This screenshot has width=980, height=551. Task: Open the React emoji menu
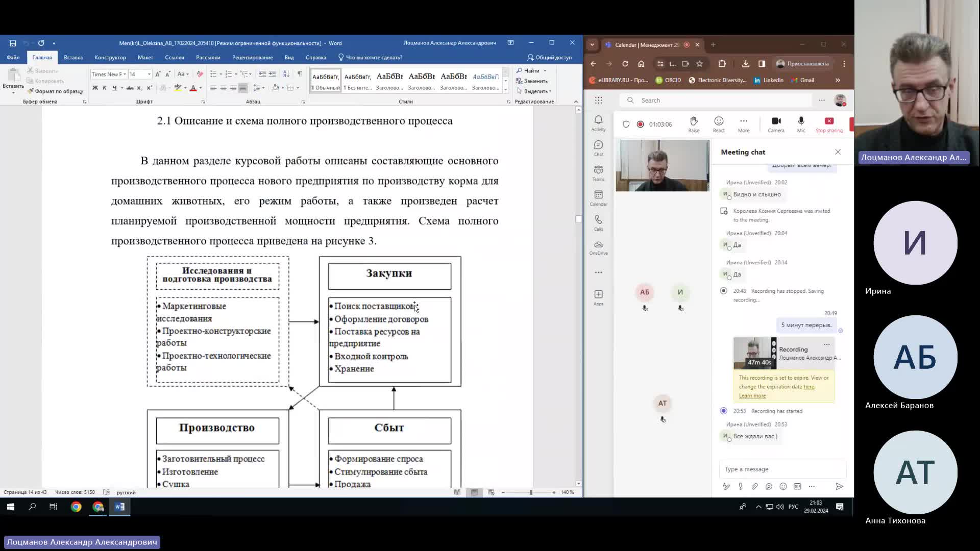(x=719, y=124)
